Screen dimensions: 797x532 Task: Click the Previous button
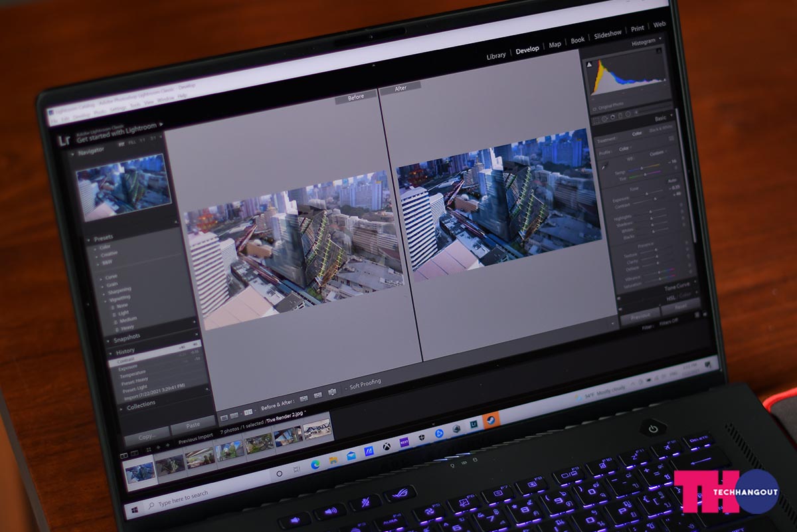(640, 316)
